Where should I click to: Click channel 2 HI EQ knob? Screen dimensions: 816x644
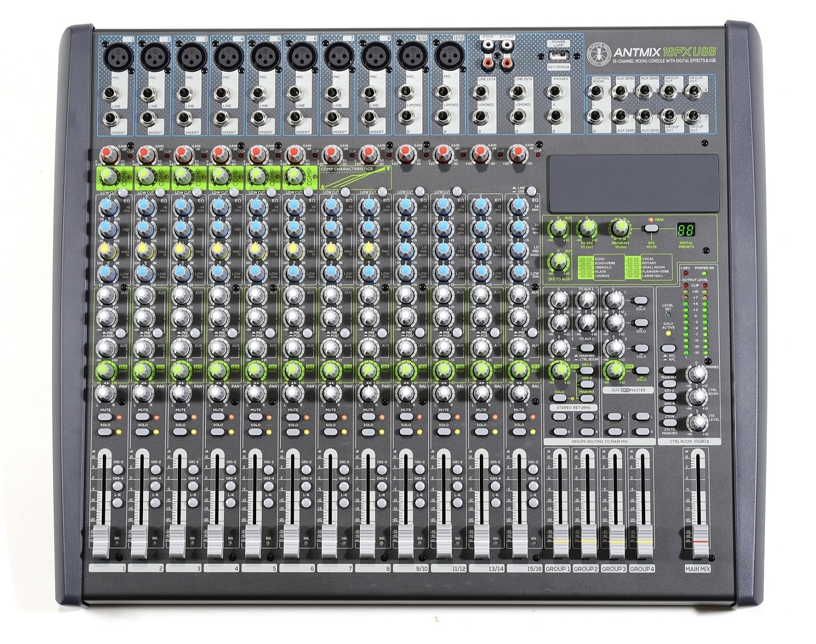[145, 207]
